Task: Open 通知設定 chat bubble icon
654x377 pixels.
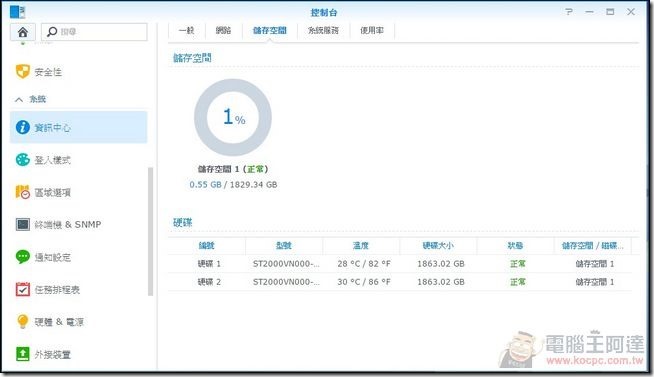Action: tap(23, 256)
